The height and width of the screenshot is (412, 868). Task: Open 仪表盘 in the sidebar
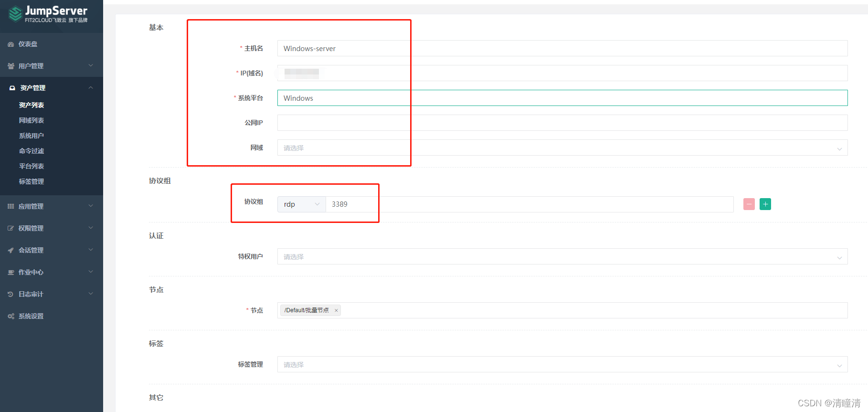(52, 44)
